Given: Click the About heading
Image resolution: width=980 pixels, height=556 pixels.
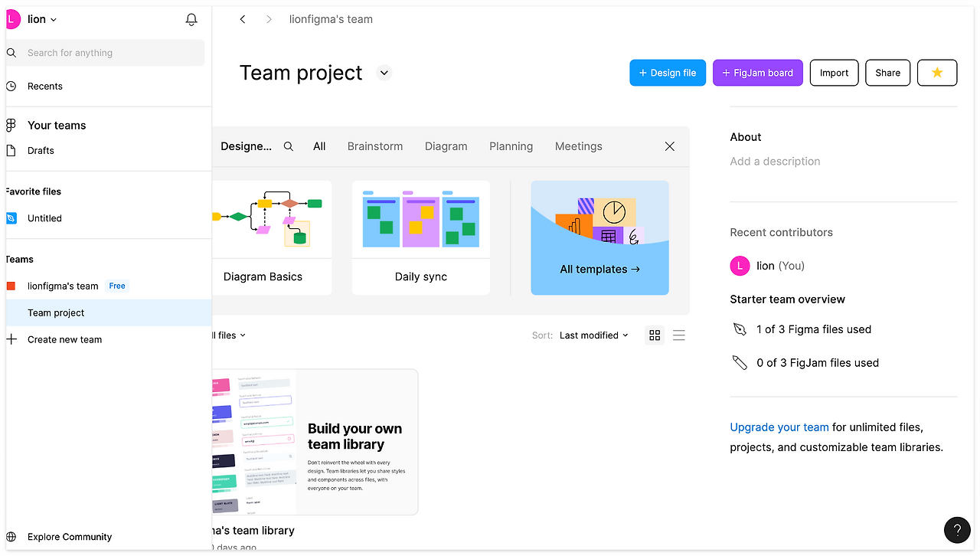Looking at the screenshot, I should tap(746, 137).
